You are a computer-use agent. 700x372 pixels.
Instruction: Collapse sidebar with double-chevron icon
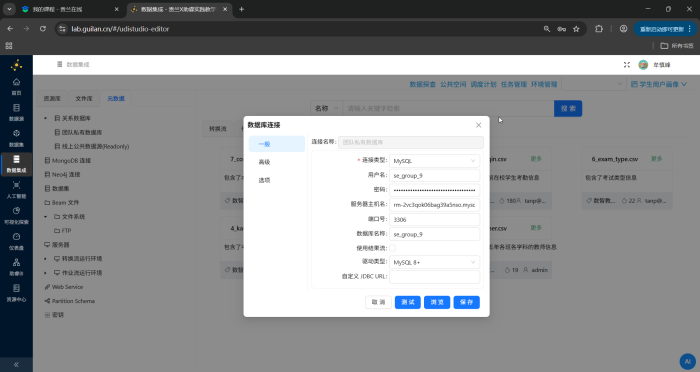[16, 364]
